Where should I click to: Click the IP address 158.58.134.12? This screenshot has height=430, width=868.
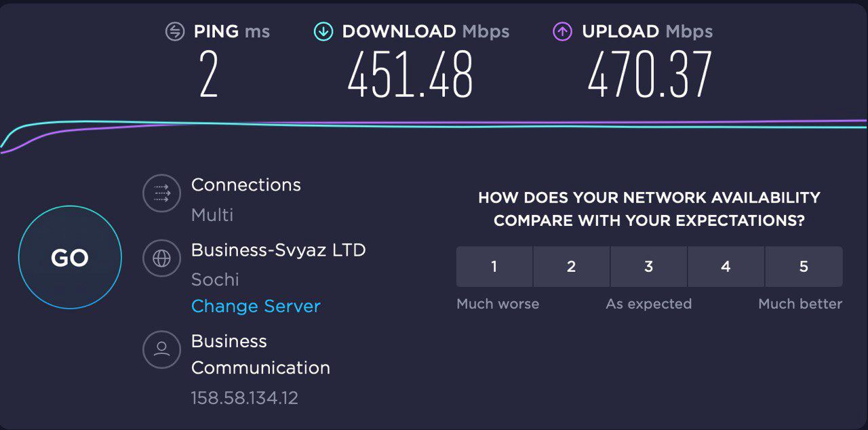click(245, 397)
